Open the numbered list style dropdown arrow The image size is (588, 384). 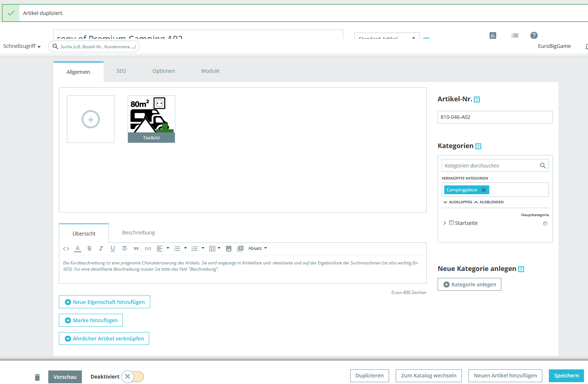[x=203, y=248]
